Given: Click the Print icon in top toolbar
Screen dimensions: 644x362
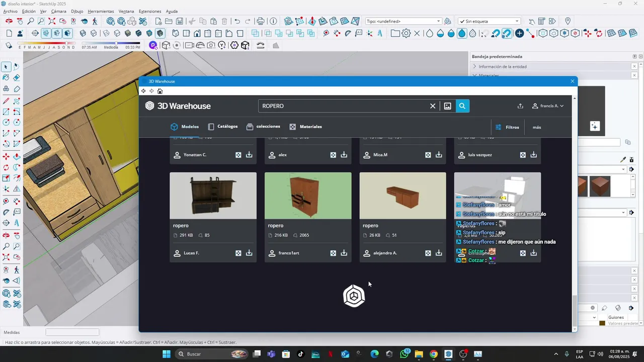Looking at the screenshot, I should click(261, 21).
